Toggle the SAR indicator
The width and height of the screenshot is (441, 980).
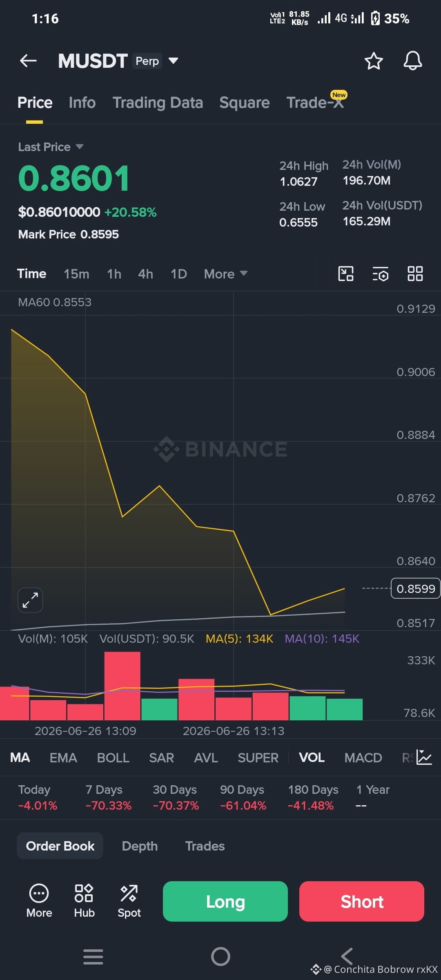point(162,757)
